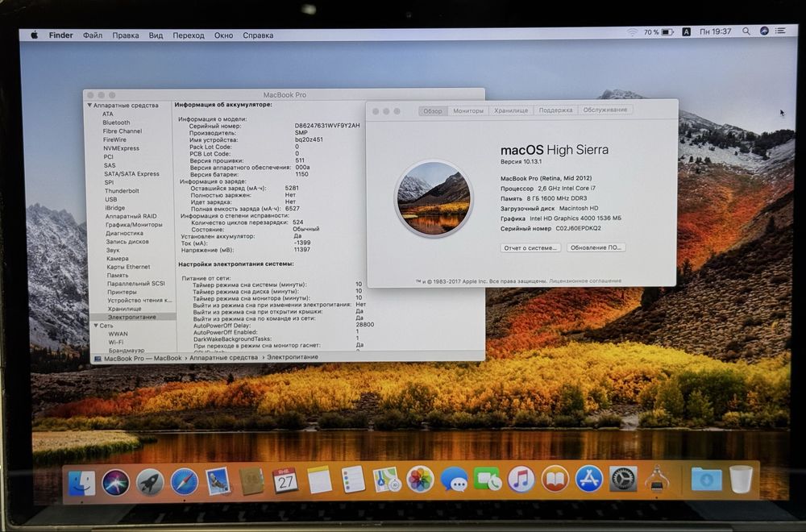Image resolution: width=806 pixels, height=532 pixels.
Task: Open Photos pinwheel icon in Dock
Action: pos(421,480)
